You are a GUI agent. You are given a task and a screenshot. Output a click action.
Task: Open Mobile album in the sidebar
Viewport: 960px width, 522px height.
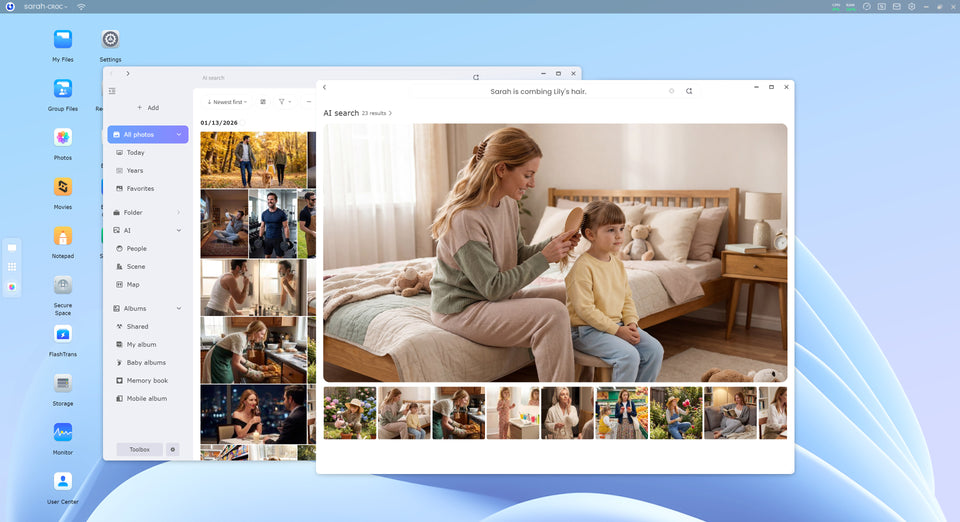coord(148,398)
